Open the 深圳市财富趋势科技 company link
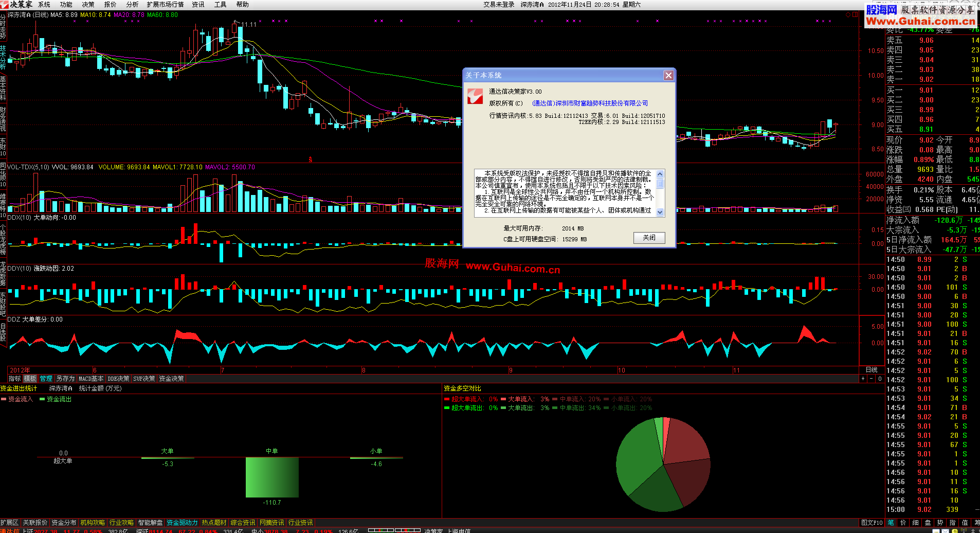The width and height of the screenshot is (980, 533). (590, 103)
